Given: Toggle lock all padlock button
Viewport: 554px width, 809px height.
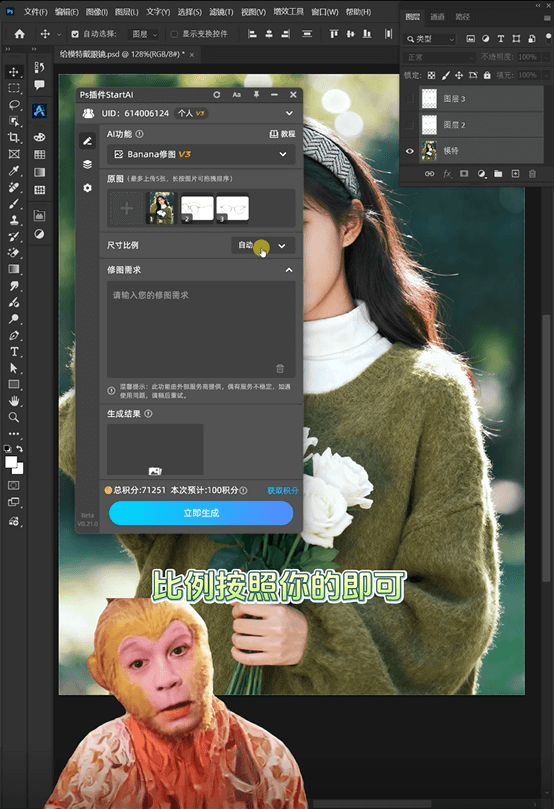Looking at the screenshot, I should [487, 75].
